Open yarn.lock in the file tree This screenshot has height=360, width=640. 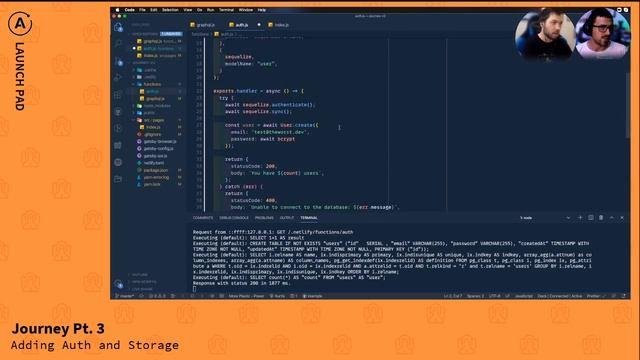point(152,184)
